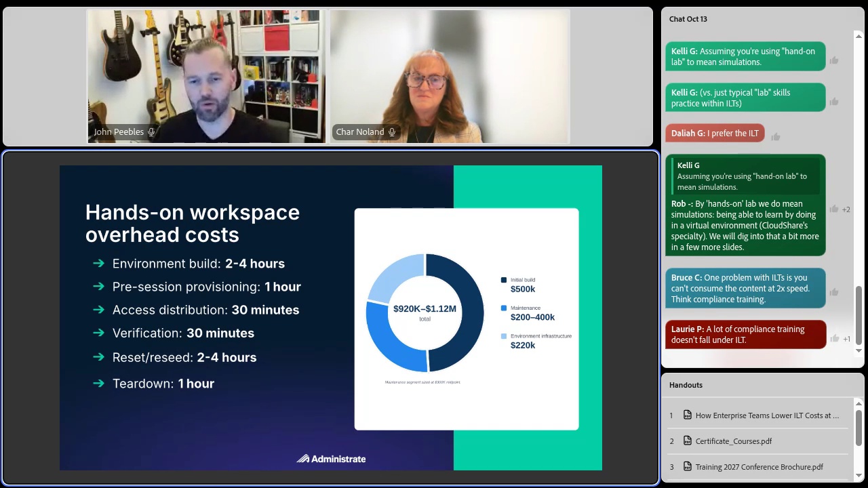Click chat scrollbar down arrow
This screenshot has width=868, height=488.
click(859, 351)
